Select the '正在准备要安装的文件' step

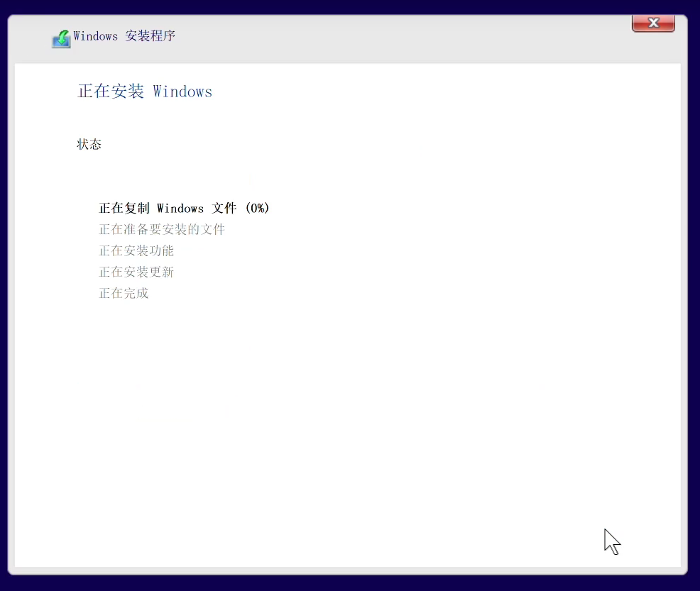[x=162, y=229]
